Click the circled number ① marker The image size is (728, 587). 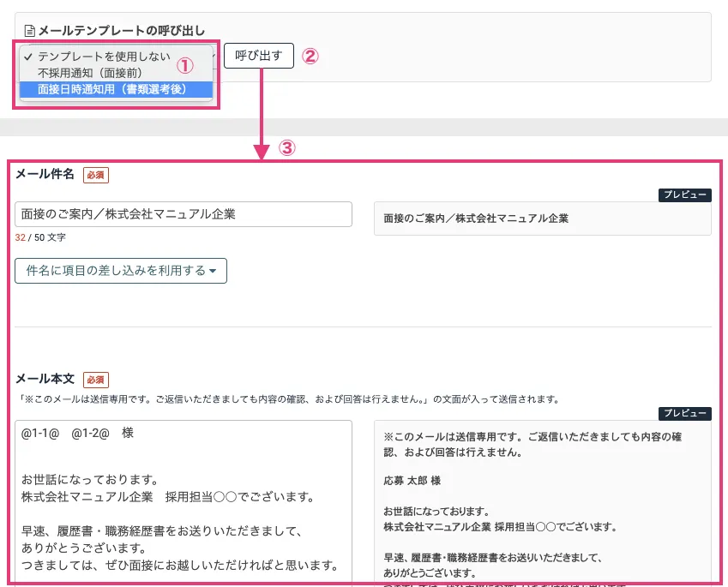[x=186, y=65]
